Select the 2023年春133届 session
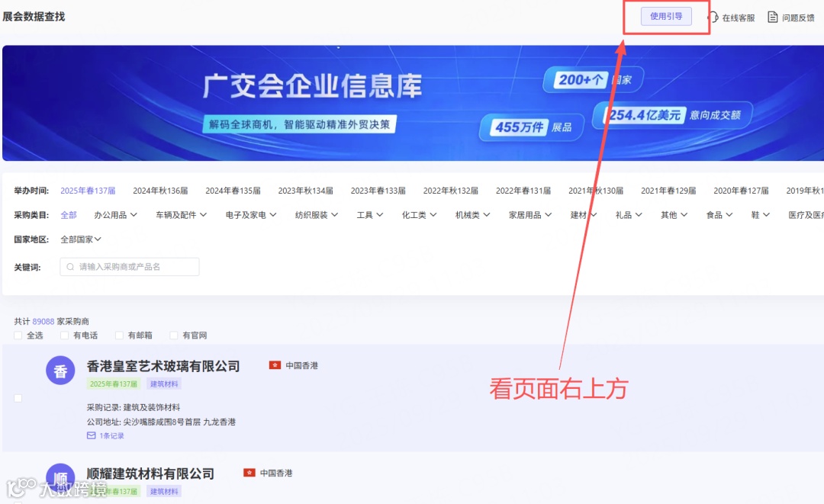824x504 pixels. (x=378, y=191)
